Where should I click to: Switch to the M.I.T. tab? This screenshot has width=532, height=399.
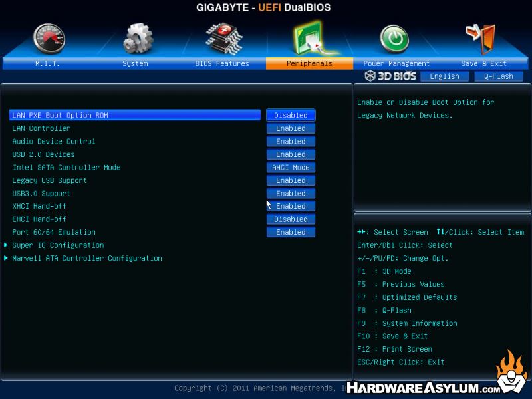tap(47, 63)
